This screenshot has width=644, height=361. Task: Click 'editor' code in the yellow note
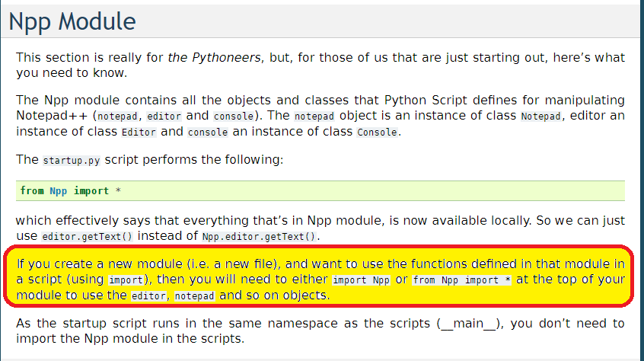pyautogui.click(x=148, y=296)
